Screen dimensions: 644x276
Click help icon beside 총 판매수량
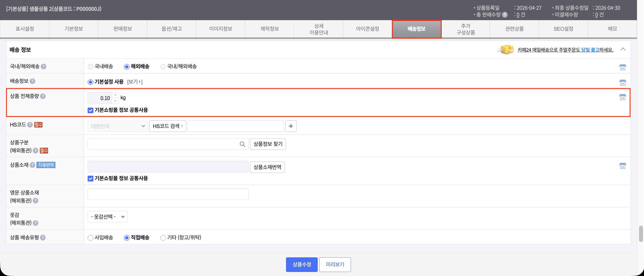pos(505,15)
